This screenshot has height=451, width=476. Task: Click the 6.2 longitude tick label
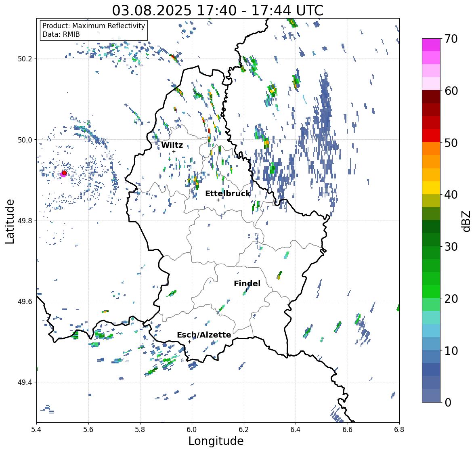[x=244, y=429]
